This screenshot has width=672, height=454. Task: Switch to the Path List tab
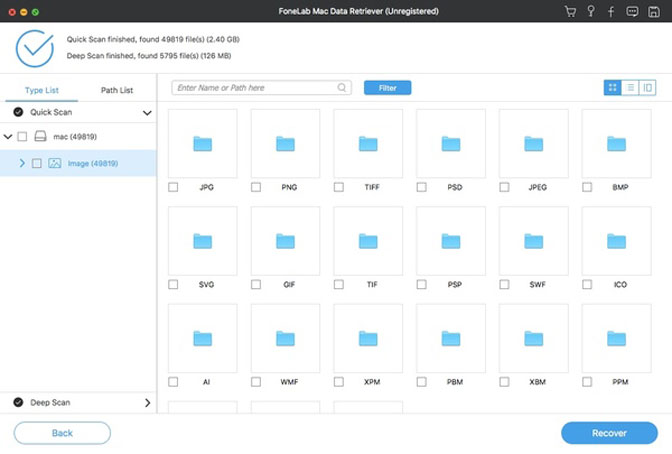pos(117,90)
